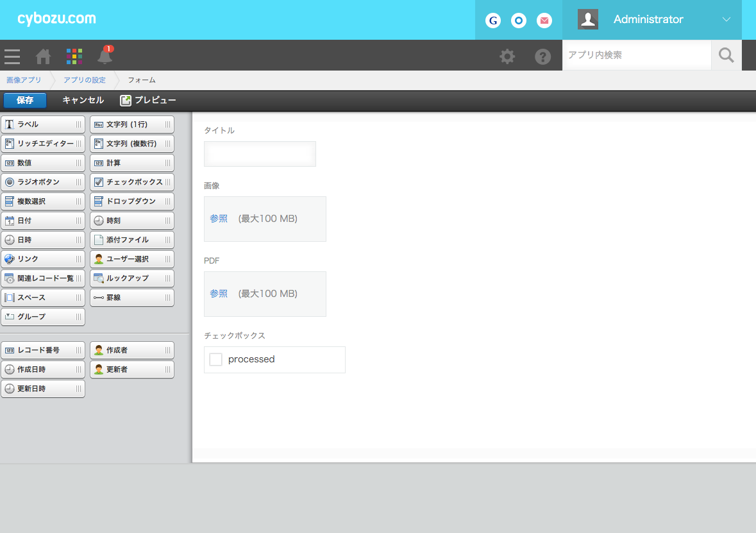Open the プレビュー preview button
756x533 pixels.
pyautogui.click(x=148, y=100)
